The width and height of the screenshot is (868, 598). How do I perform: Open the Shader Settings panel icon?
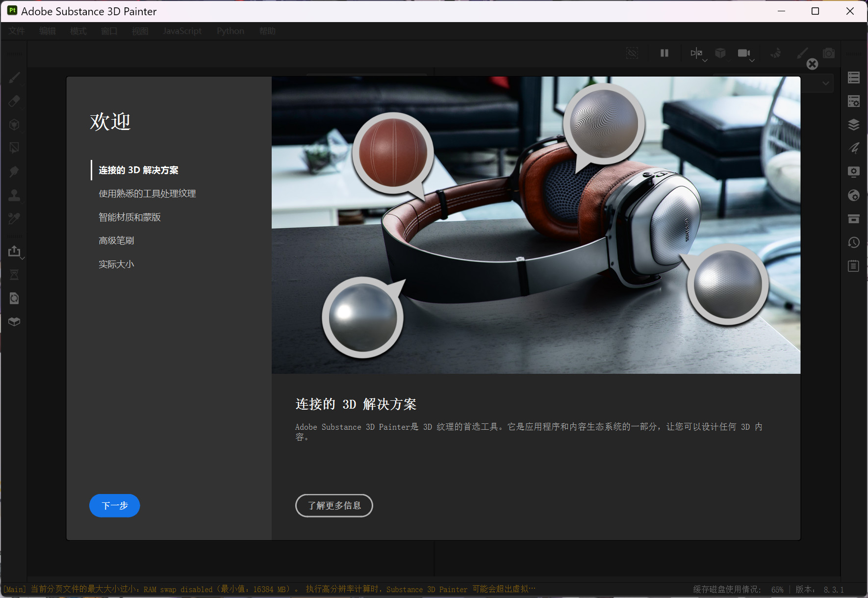(x=854, y=195)
